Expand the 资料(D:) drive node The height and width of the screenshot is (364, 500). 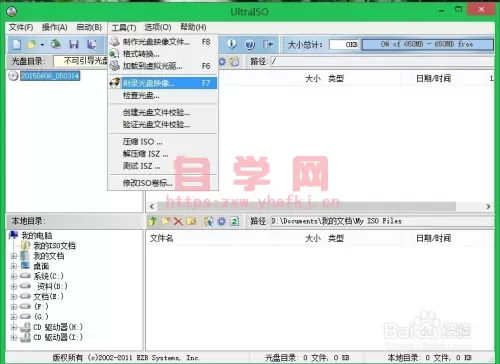(x=14, y=286)
